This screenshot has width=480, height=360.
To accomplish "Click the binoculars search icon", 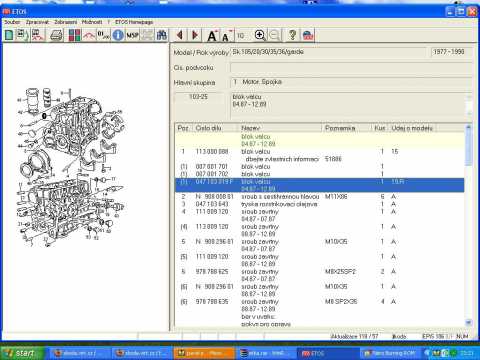I will pyautogui.click(x=162, y=35).
